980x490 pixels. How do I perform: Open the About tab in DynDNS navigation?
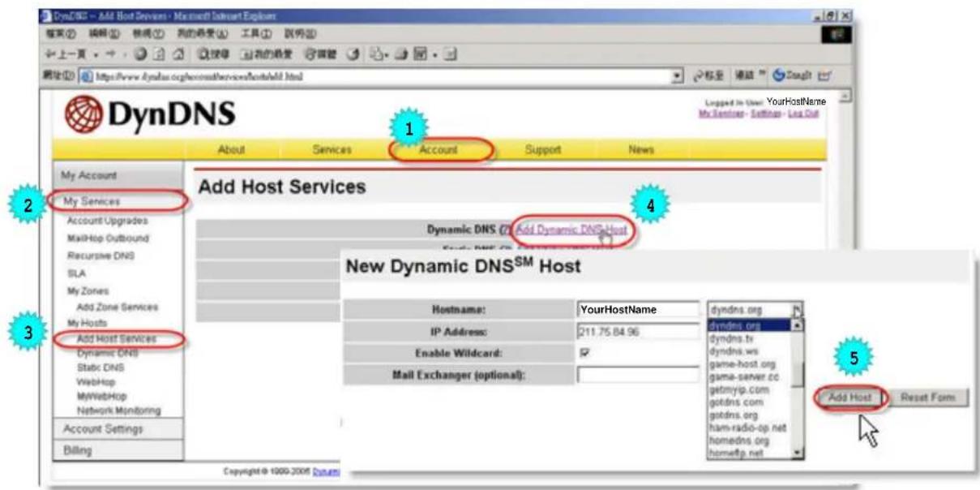pyautogui.click(x=231, y=150)
